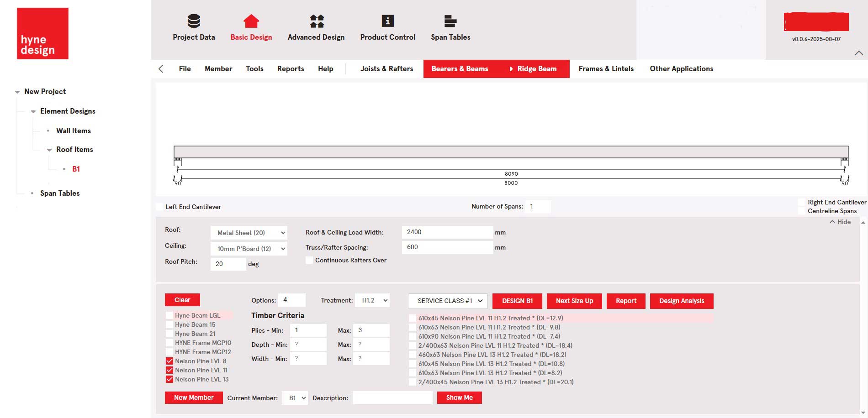The width and height of the screenshot is (868, 418).
Task: Expand SERVICE CLASS #1 dropdown
Action: tap(448, 301)
